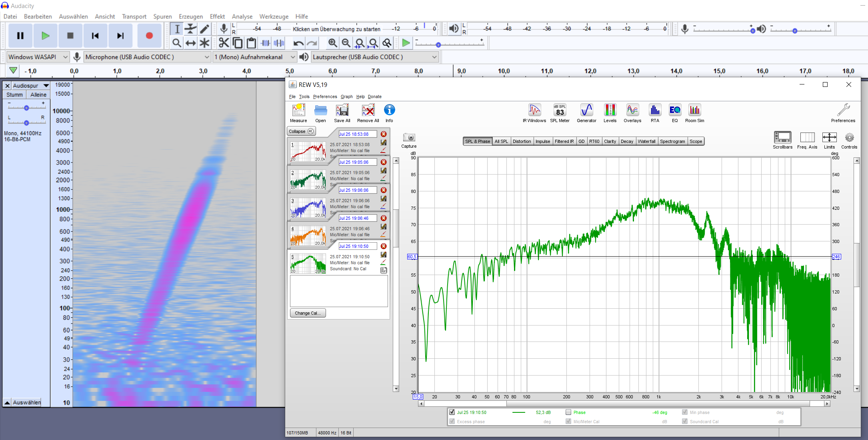Open REW Levels meter
Image resolution: width=868 pixels, height=440 pixels.
coord(610,113)
